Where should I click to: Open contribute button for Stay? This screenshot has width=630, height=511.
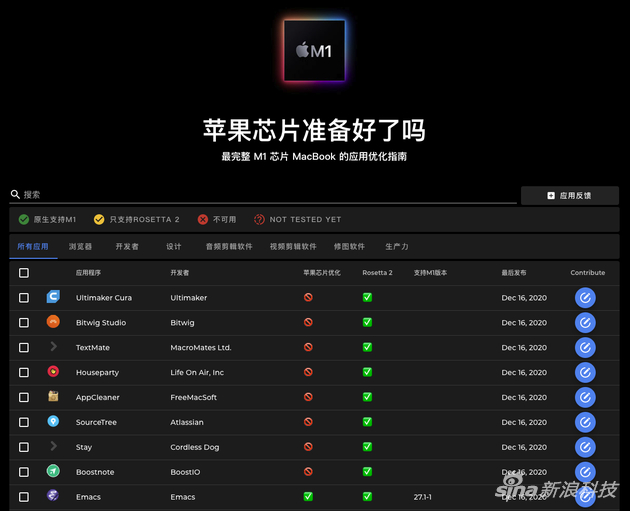(x=585, y=447)
